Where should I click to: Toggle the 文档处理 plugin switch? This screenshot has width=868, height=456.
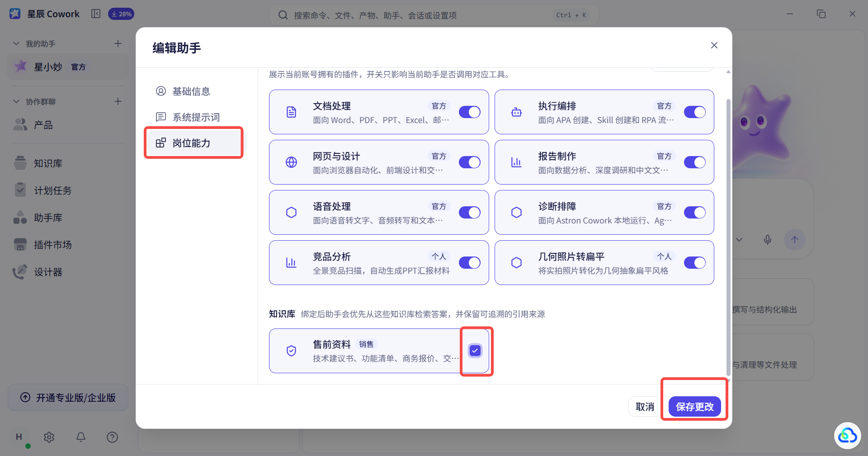point(469,112)
